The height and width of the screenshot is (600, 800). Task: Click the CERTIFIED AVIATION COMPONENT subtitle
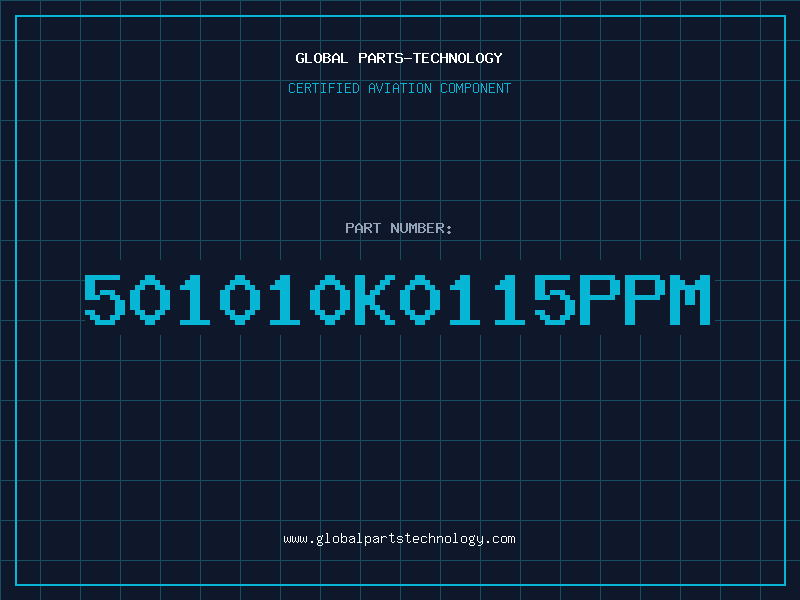pyautogui.click(x=399, y=88)
